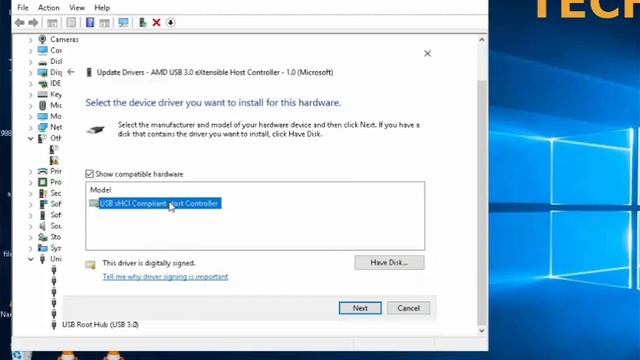640x360 pixels.
Task: Uncheck Show compatible hardware
Action: (89, 174)
